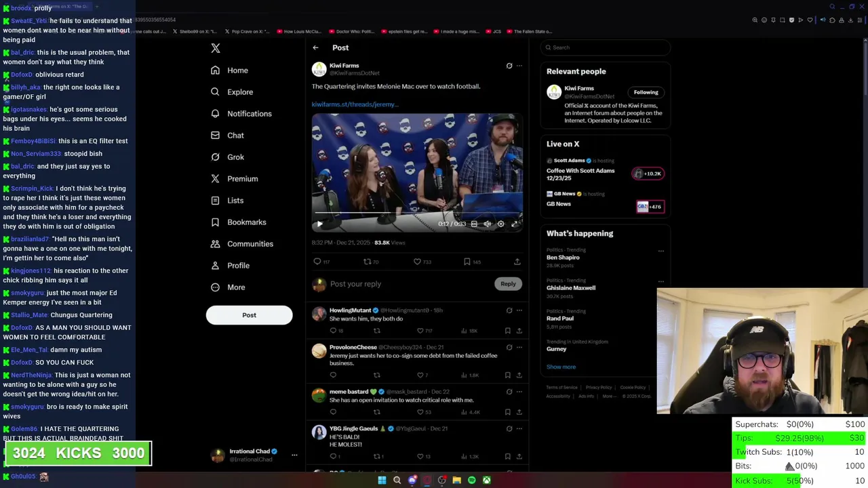View stats on meme bastard's reply
Image resolution: width=868 pixels, height=488 pixels.
(x=470, y=412)
